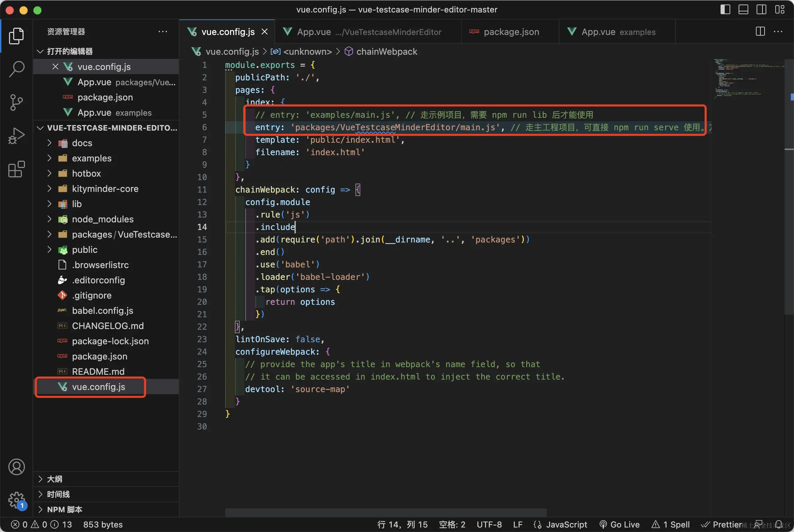
Task: Open the Extensions view
Action: coord(16,169)
